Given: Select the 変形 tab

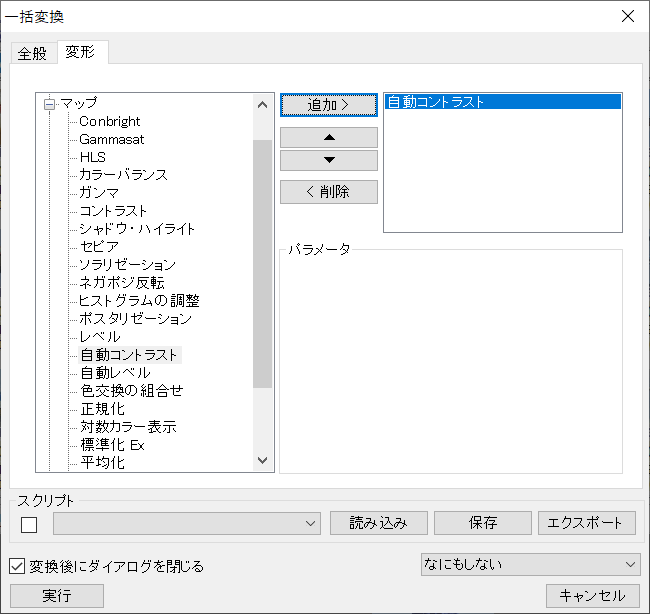Looking at the screenshot, I should [81, 52].
